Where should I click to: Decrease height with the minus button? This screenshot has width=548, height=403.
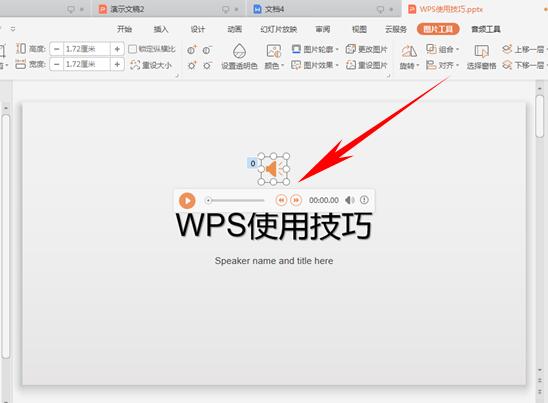(x=57, y=49)
